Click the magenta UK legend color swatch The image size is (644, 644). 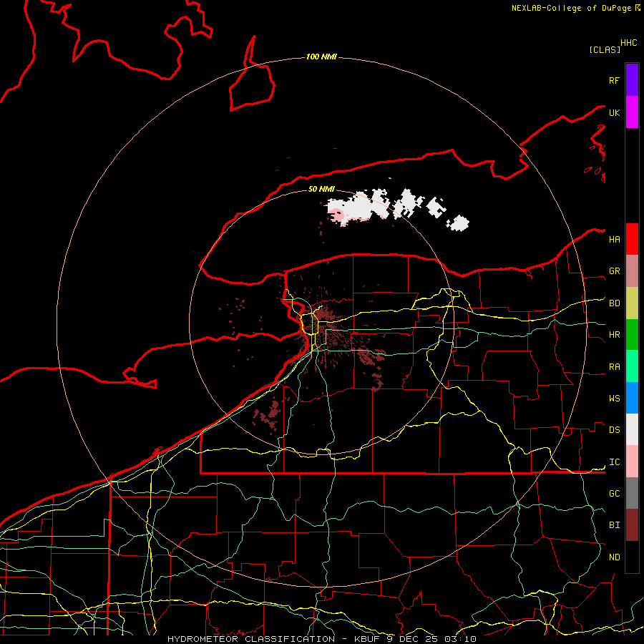click(x=632, y=112)
